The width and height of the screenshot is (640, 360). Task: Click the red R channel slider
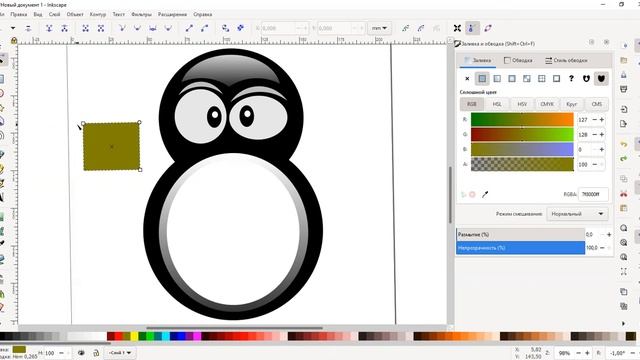pyautogui.click(x=522, y=120)
